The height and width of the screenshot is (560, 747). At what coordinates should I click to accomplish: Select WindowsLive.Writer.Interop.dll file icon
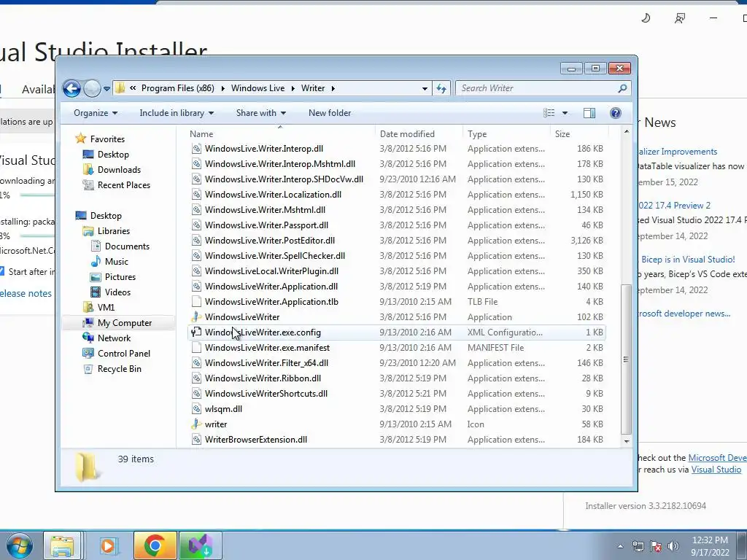click(196, 149)
